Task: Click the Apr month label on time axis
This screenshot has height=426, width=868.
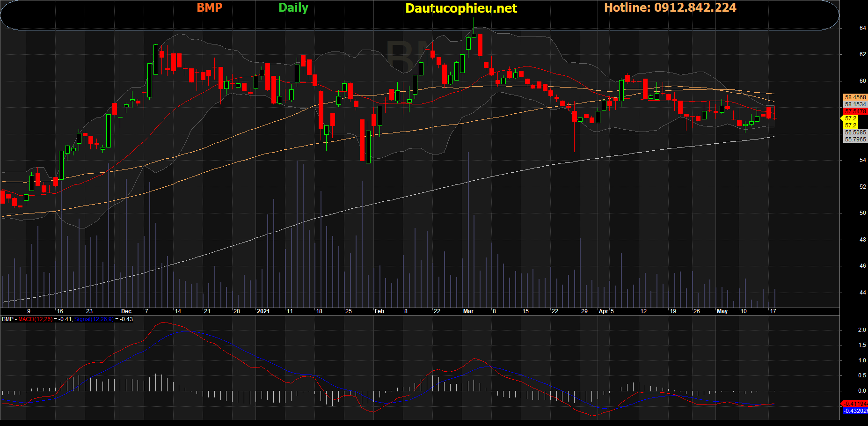Action: (604, 311)
